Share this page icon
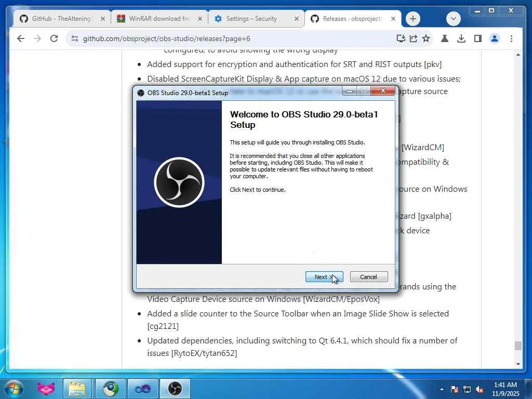The width and height of the screenshot is (532, 399). pyautogui.click(x=413, y=38)
